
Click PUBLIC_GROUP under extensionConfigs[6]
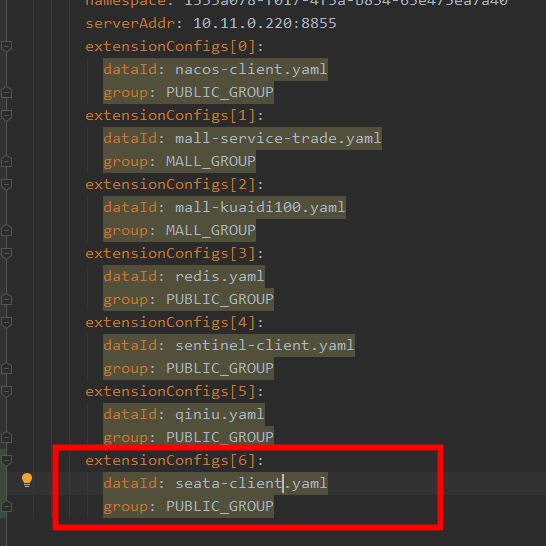tap(220, 506)
